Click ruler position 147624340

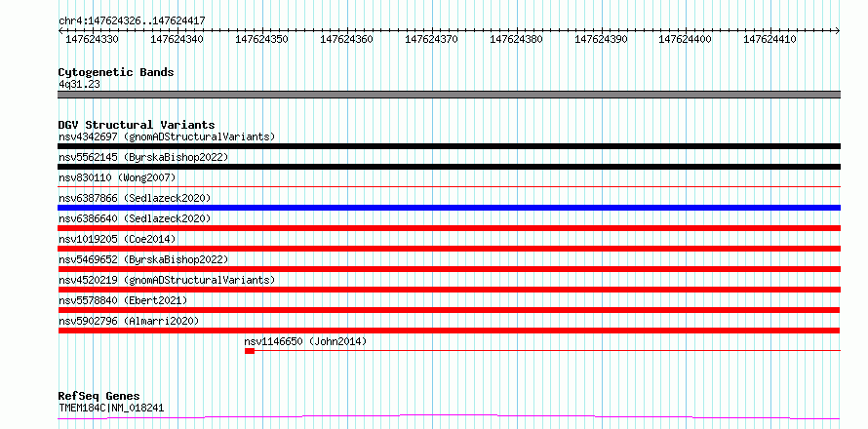pyautogui.click(x=177, y=39)
